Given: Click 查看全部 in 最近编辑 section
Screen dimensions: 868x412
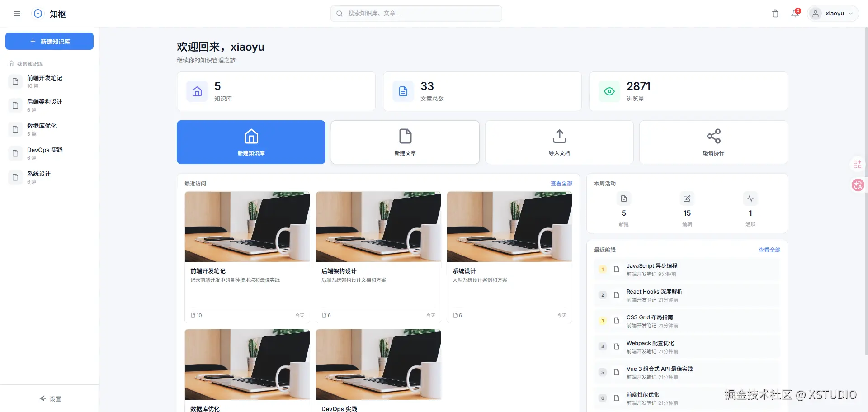Looking at the screenshot, I should (769, 250).
